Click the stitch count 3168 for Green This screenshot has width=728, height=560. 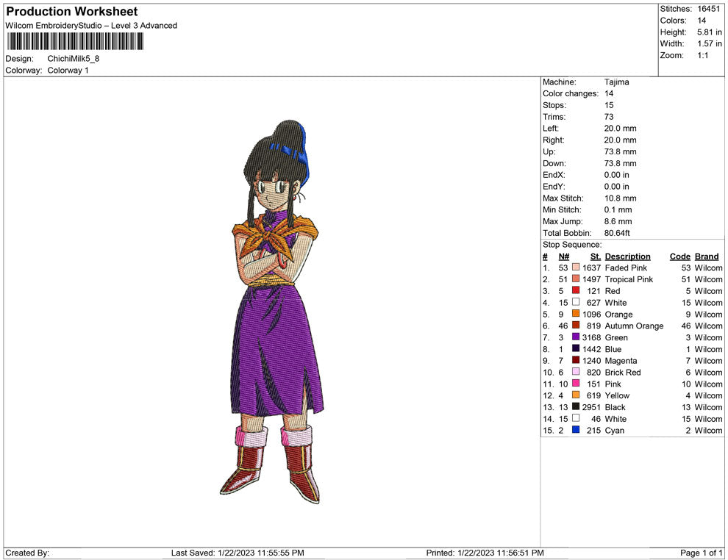point(591,337)
